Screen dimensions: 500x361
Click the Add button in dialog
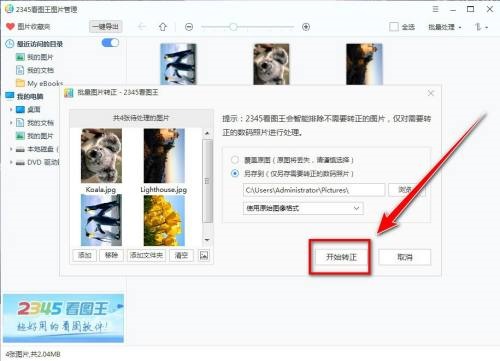[85, 255]
